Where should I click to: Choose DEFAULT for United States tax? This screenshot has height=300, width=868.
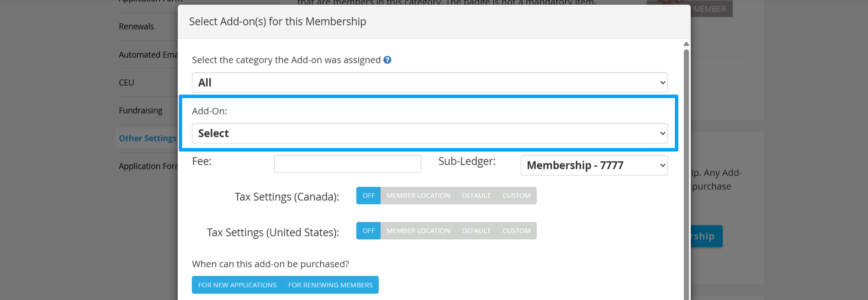[476, 231]
